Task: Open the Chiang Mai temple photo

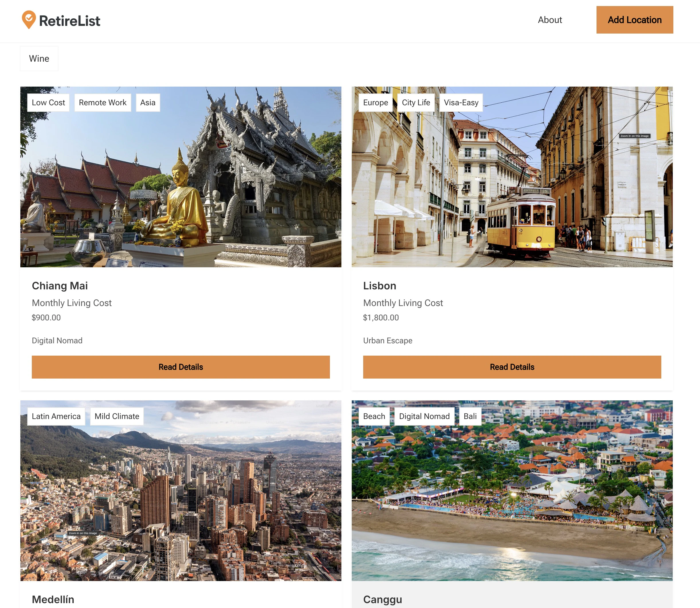Action: [x=180, y=190]
